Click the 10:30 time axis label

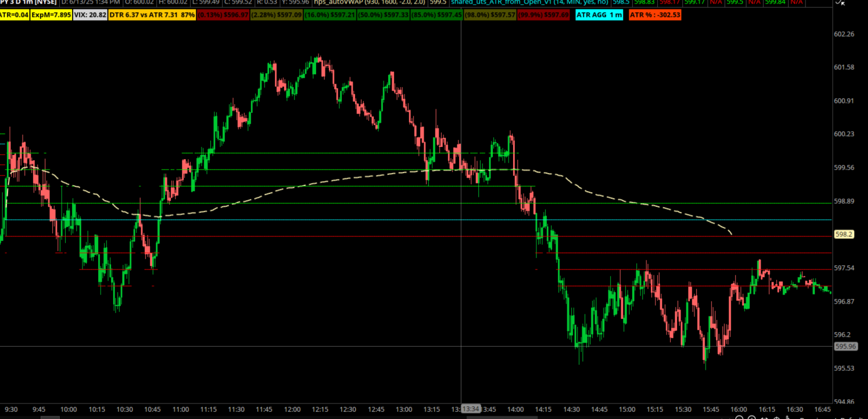(124, 409)
